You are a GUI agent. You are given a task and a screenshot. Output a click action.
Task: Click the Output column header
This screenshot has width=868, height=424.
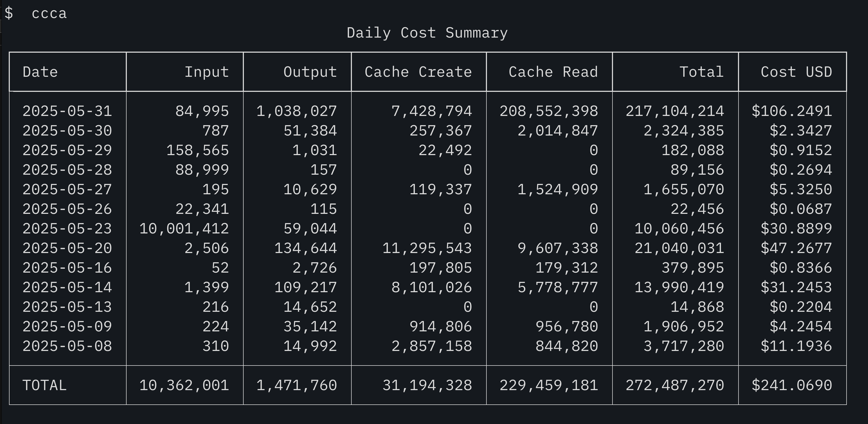310,72
